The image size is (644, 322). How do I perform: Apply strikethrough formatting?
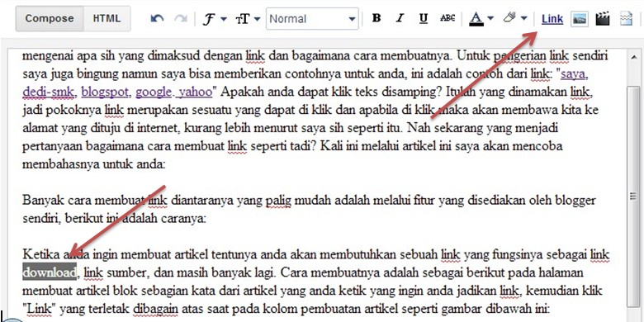point(447,18)
